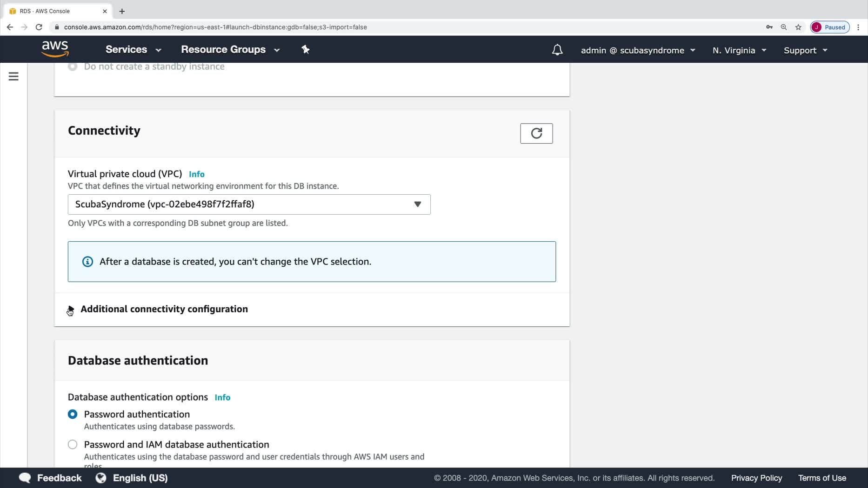This screenshot has height=488, width=868.
Task: Select Password and IAM database authentication
Action: point(73,444)
